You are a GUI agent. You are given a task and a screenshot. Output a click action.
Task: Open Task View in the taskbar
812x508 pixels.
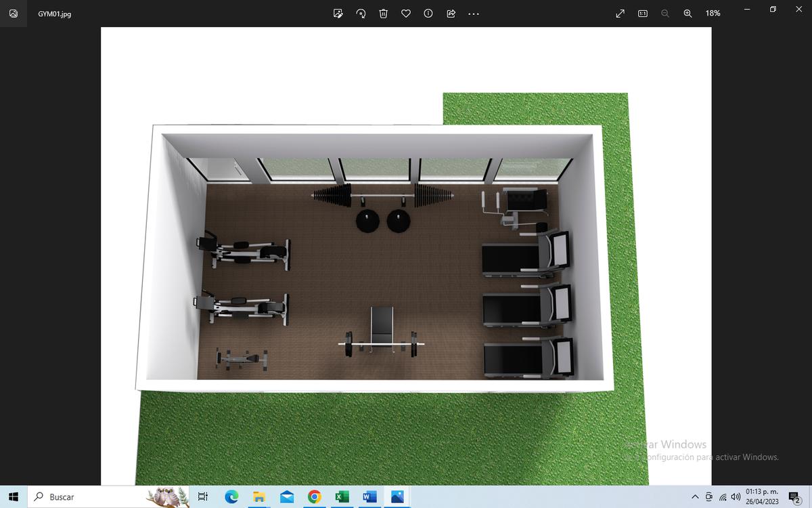[202, 497]
